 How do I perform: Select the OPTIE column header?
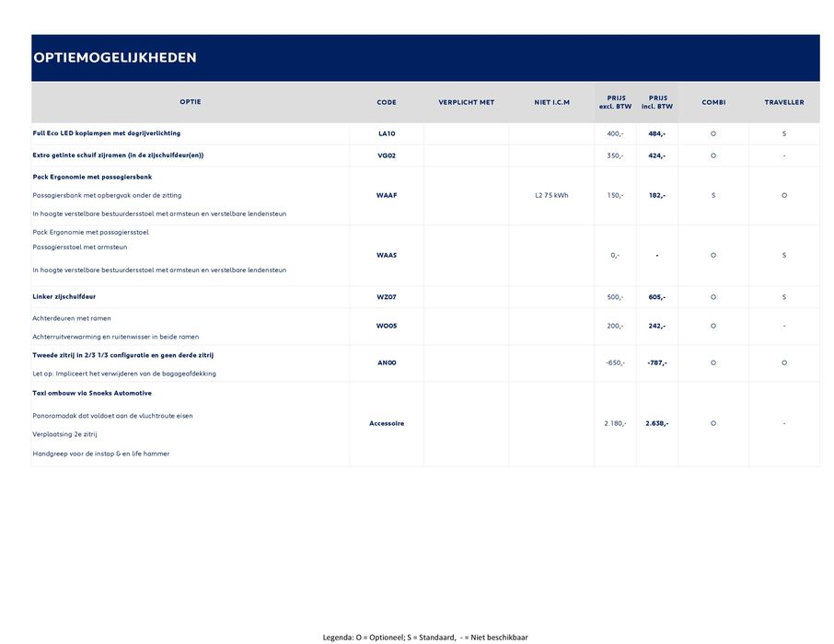point(191,102)
